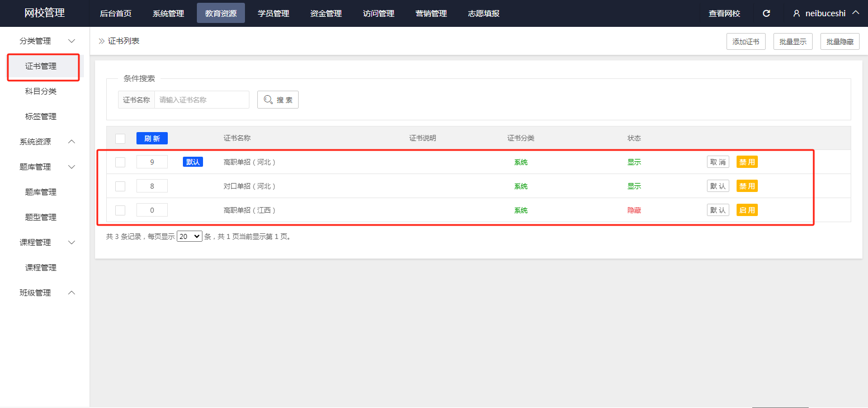The width and height of the screenshot is (868, 408).
Task: Click the sort order field showing 8
Action: click(x=152, y=186)
